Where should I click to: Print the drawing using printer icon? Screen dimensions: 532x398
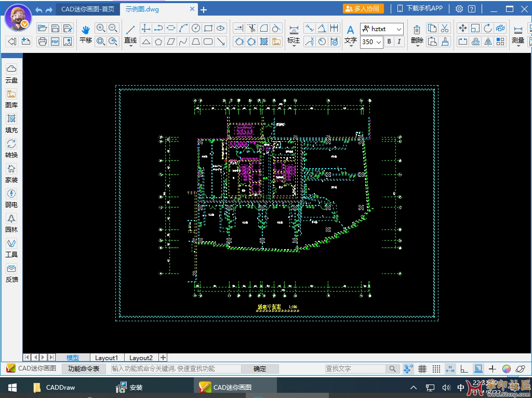coord(42,42)
